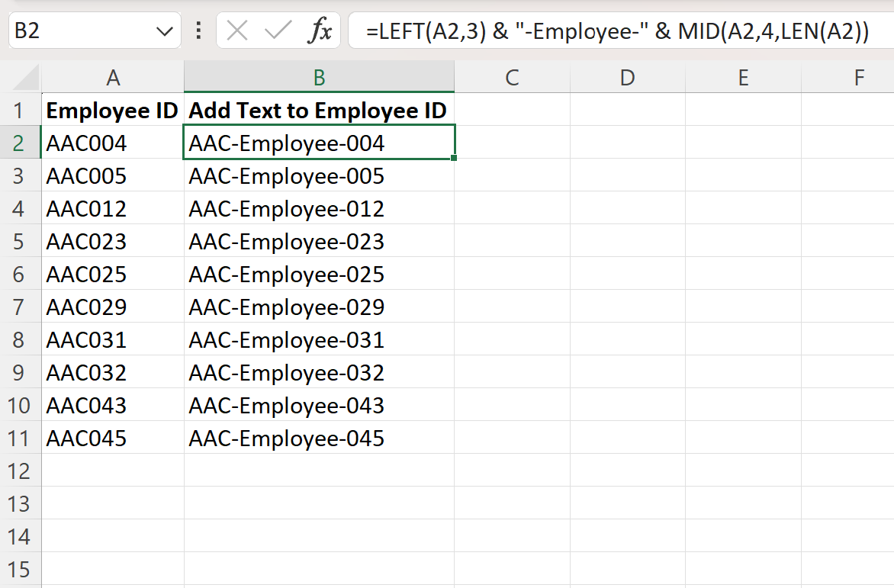The image size is (894, 588).
Task: Select empty cell C2 next to results
Action: 513,143
